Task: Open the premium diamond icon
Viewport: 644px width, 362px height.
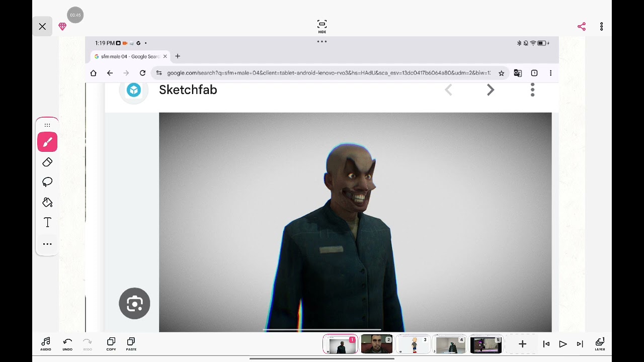Action: tap(62, 26)
